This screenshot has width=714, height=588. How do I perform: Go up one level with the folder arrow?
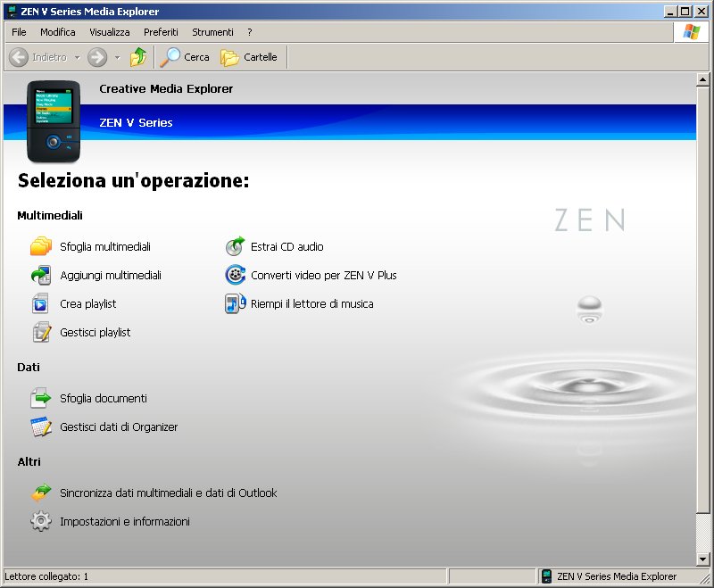138,57
